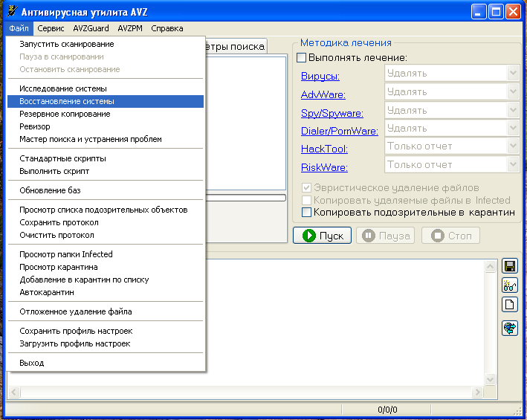Open the Файл menu

pyautogui.click(x=19, y=28)
